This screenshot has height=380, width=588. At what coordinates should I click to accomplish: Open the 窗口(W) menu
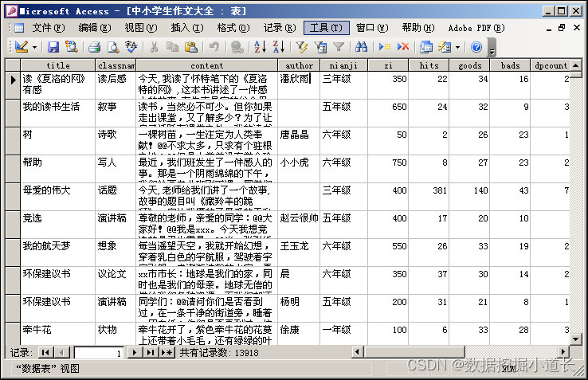click(371, 28)
